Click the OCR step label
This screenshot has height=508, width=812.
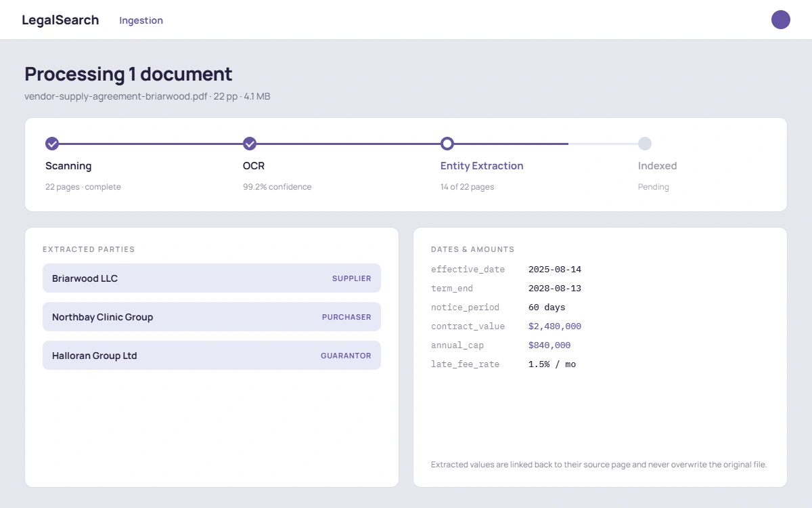pos(254,166)
